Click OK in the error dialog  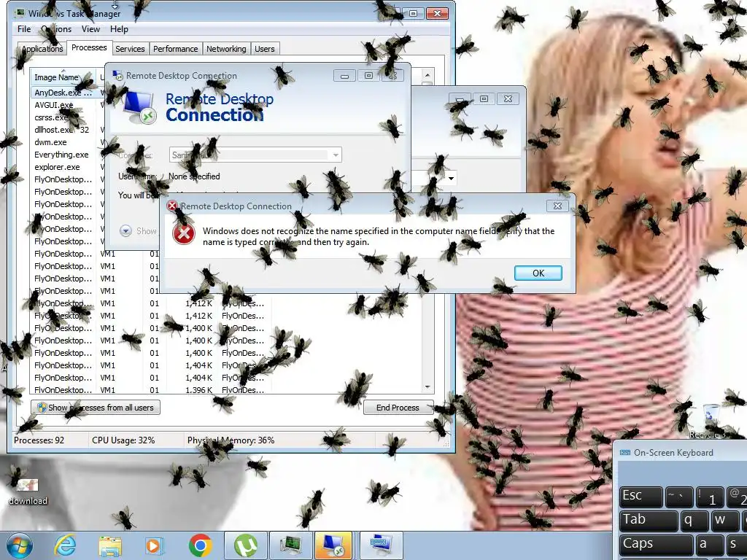tap(538, 273)
